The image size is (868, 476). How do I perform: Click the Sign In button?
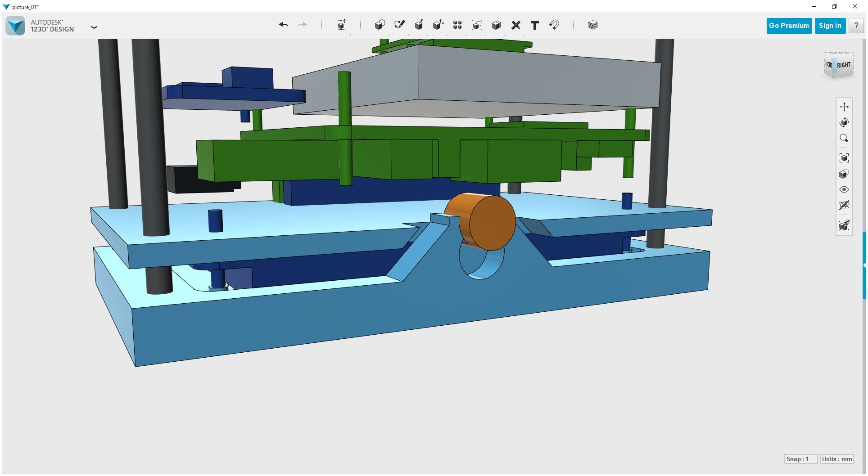tap(830, 26)
